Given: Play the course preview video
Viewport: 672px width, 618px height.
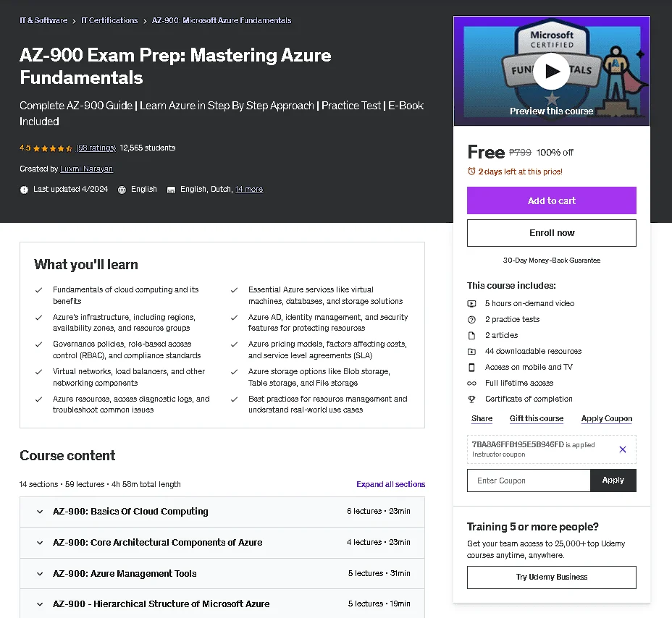Looking at the screenshot, I should [x=552, y=71].
